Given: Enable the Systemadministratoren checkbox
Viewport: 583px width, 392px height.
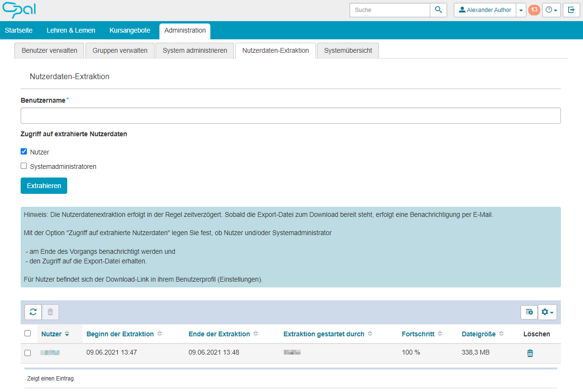Looking at the screenshot, I should point(24,166).
